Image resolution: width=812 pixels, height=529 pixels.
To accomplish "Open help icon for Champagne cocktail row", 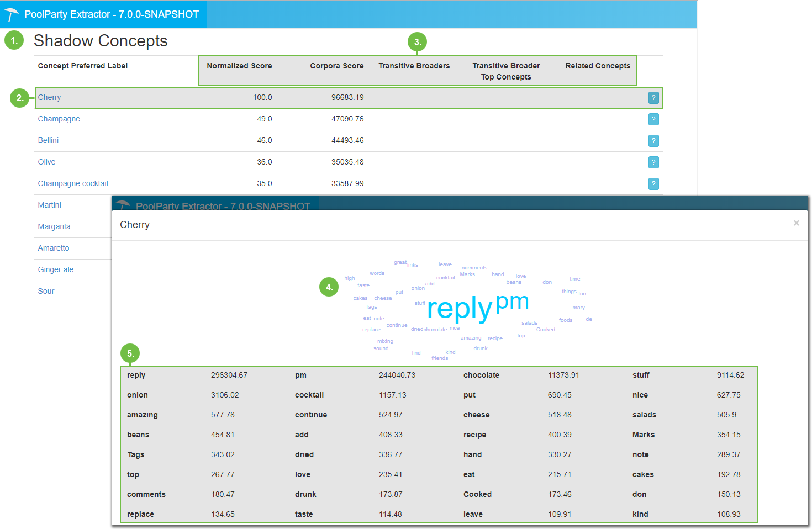I will (x=653, y=184).
